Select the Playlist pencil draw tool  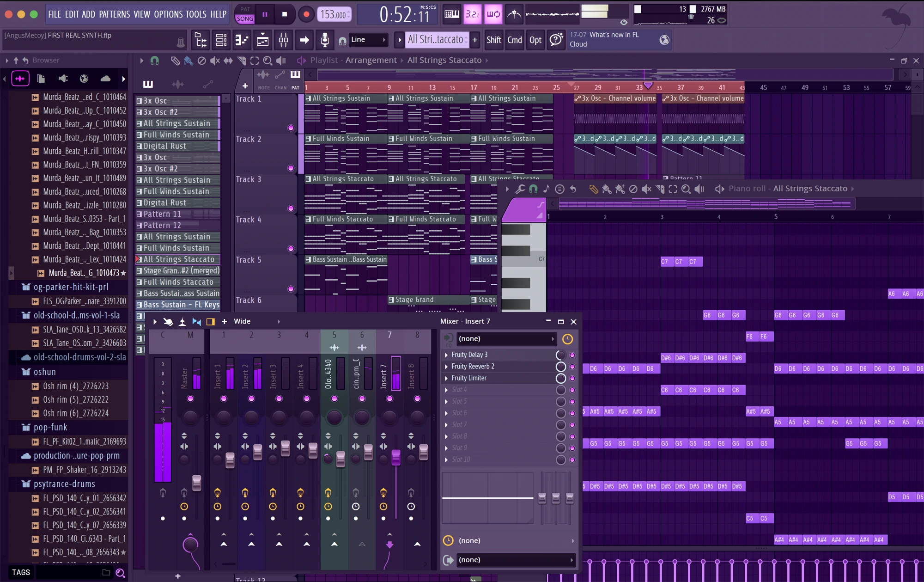click(175, 61)
